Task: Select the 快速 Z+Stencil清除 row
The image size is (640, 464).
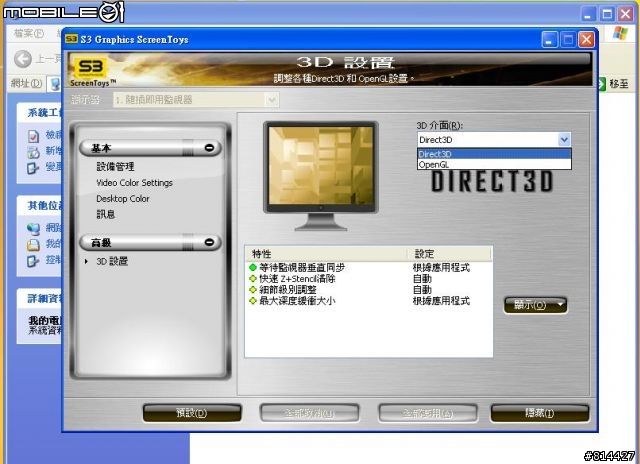Action: pyautogui.click(x=369, y=279)
